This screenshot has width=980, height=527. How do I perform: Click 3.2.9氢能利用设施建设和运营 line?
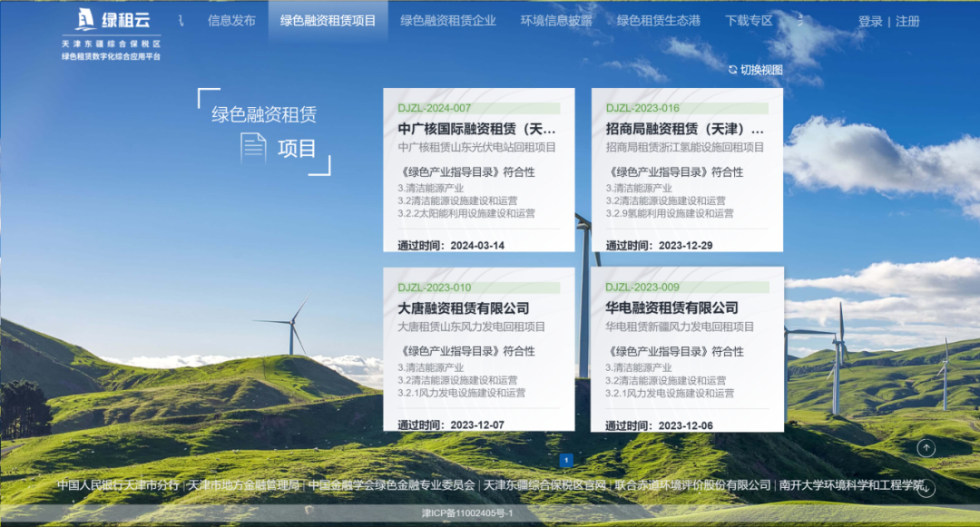[x=670, y=213]
